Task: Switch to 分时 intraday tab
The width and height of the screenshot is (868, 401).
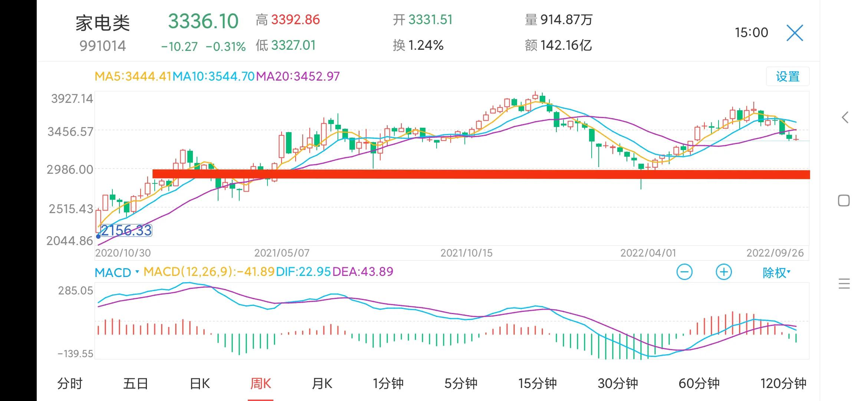Action: (70, 384)
